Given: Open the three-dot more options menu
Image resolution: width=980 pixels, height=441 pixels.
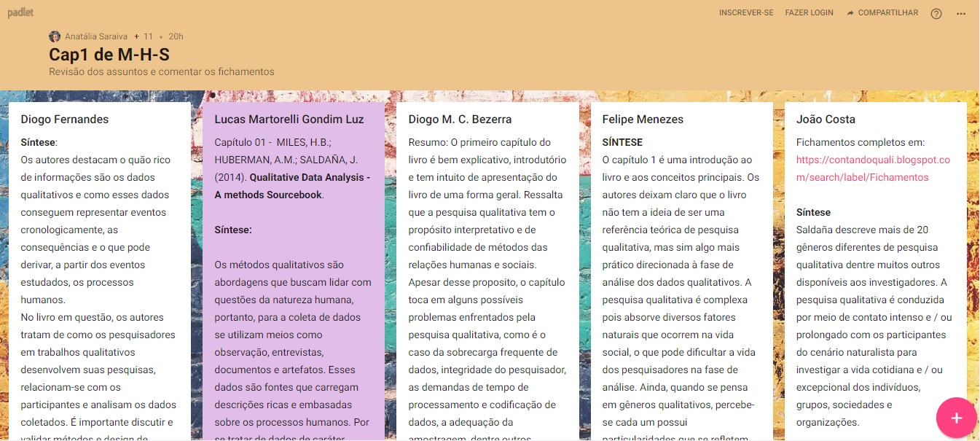Looking at the screenshot, I should coord(960,13).
